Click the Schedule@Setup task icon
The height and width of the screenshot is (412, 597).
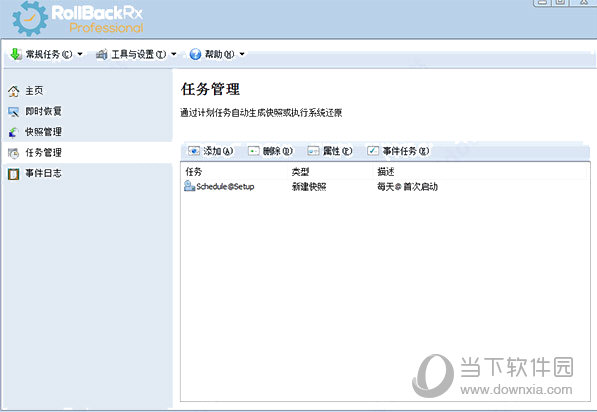coord(190,186)
